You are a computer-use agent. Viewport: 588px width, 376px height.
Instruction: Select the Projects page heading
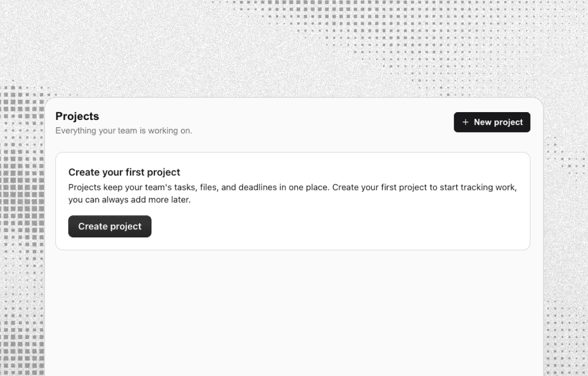click(x=77, y=116)
